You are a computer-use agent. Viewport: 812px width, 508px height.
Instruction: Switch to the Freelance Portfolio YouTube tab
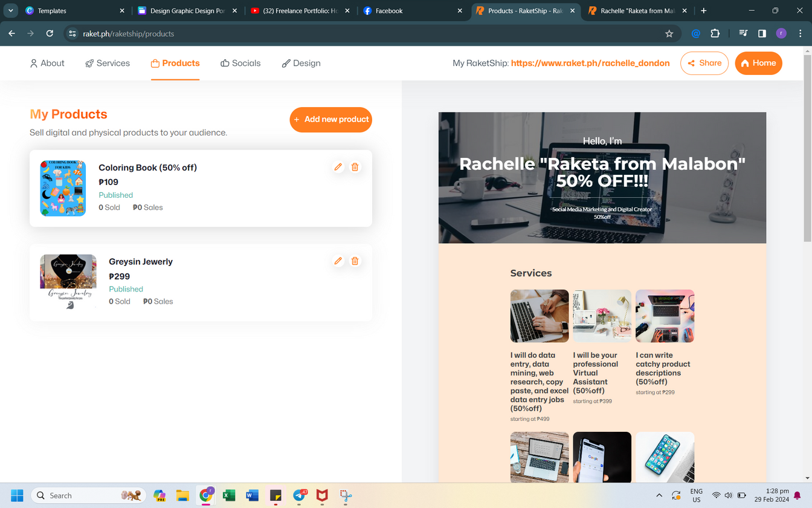point(301,11)
